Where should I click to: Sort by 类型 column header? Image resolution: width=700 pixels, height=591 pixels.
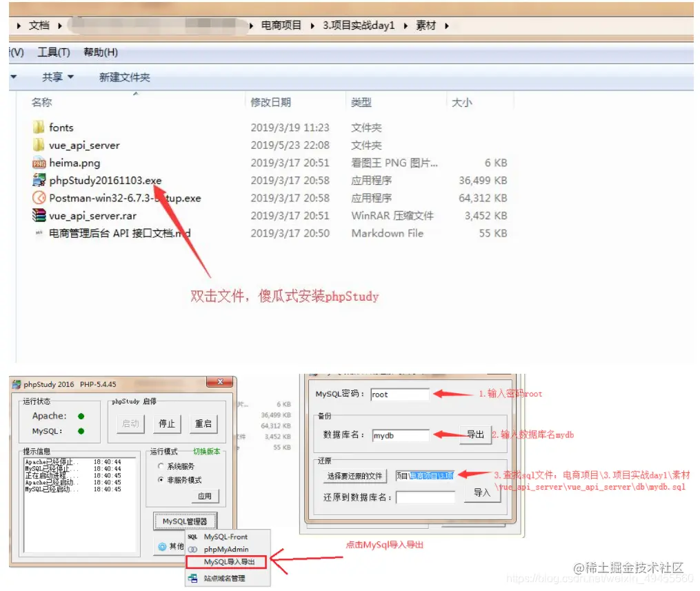tap(361, 102)
